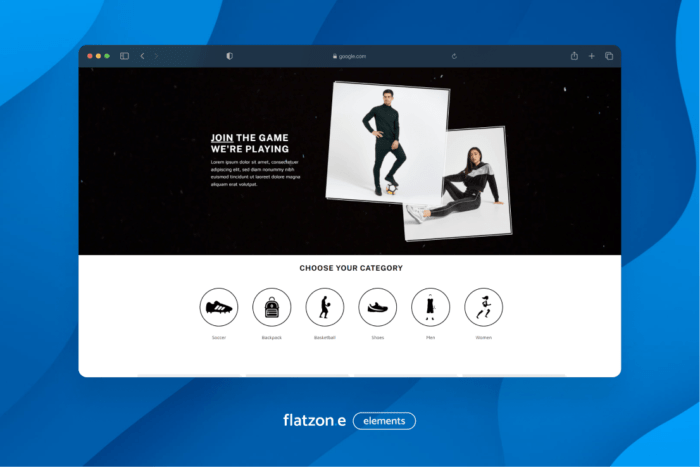The height and width of the screenshot is (467, 700).
Task: Open the Women category icon
Action: coord(483,307)
